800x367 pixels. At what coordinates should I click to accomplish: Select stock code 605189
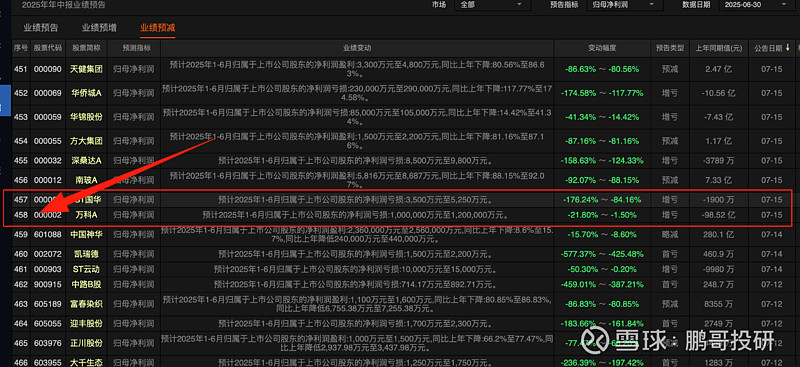point(48,304)
